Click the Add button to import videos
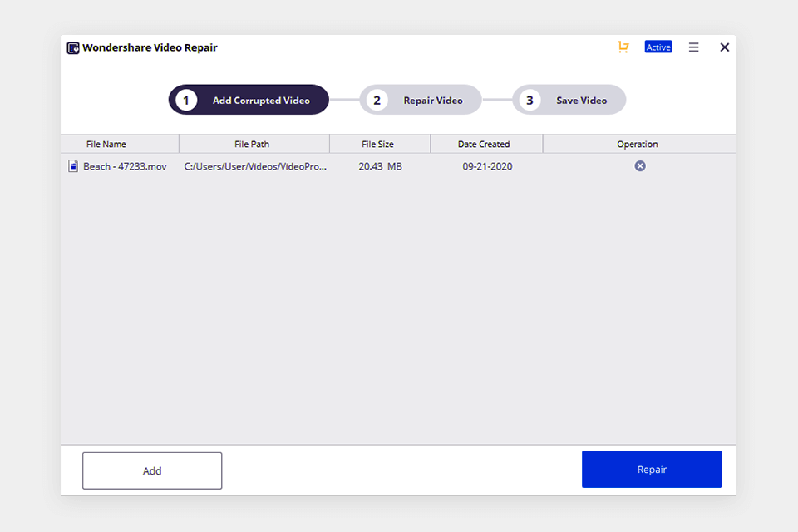798x532 pixels. coord(151,470)
